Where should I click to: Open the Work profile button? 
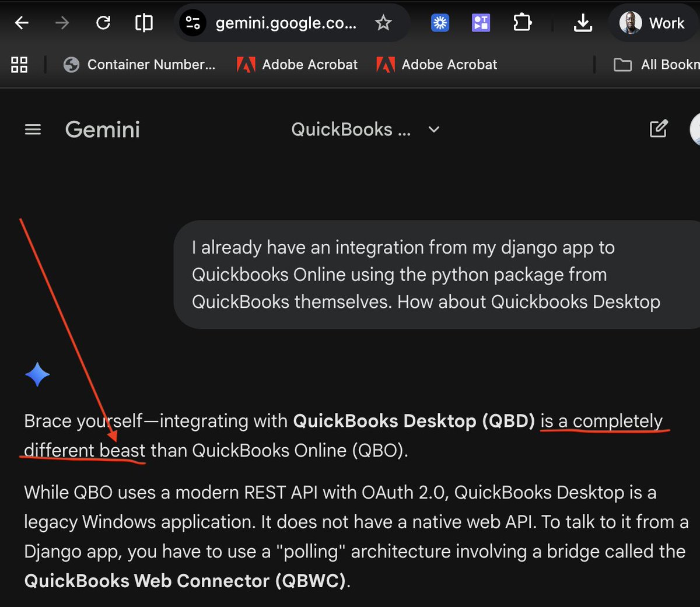click(x=652, y=23)
